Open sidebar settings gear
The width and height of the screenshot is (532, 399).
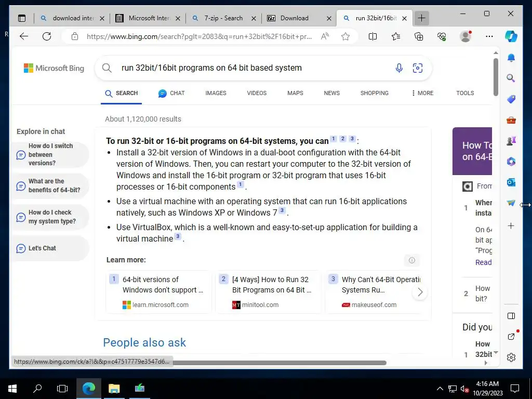(511, 357)
